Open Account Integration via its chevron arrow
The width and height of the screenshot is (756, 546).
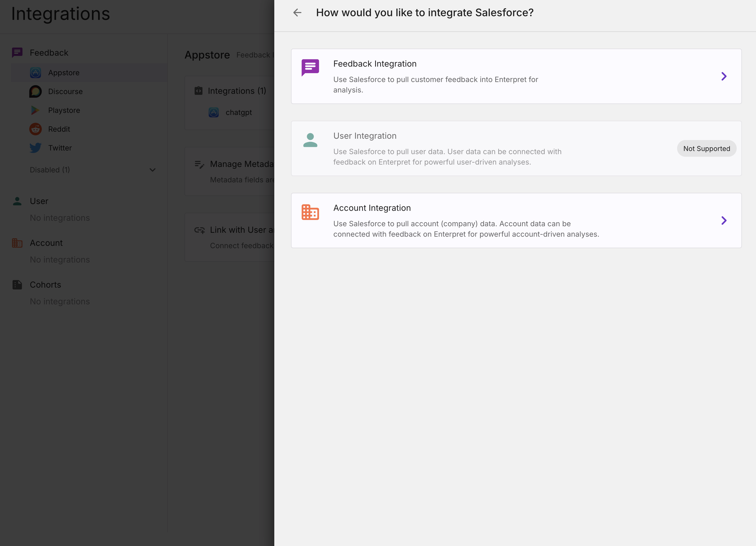click(x=724, y=221)
